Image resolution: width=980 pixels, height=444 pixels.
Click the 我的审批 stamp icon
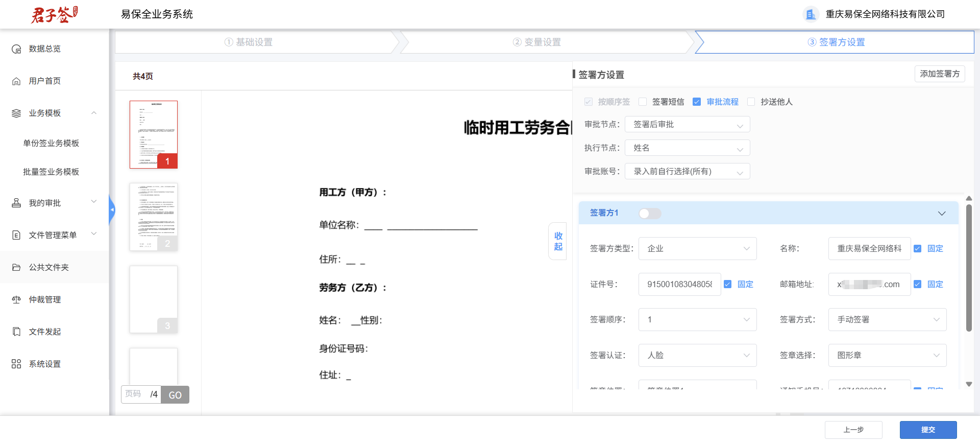(16, 203)
